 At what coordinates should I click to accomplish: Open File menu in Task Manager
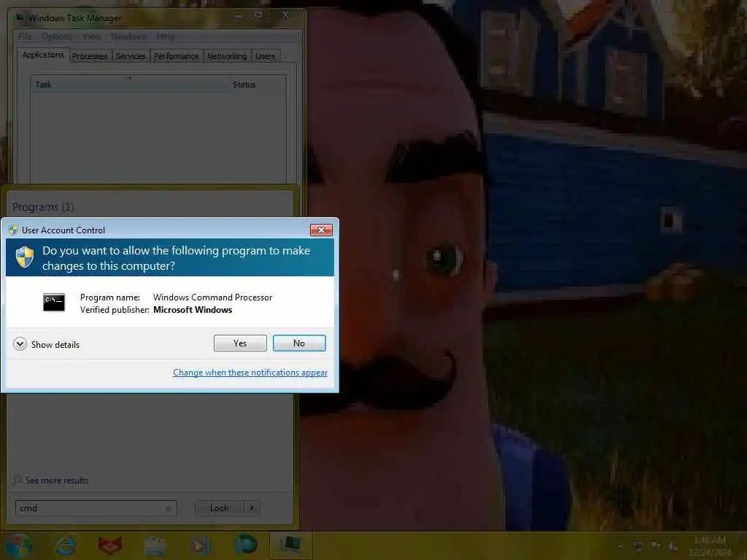click(25, 36)
